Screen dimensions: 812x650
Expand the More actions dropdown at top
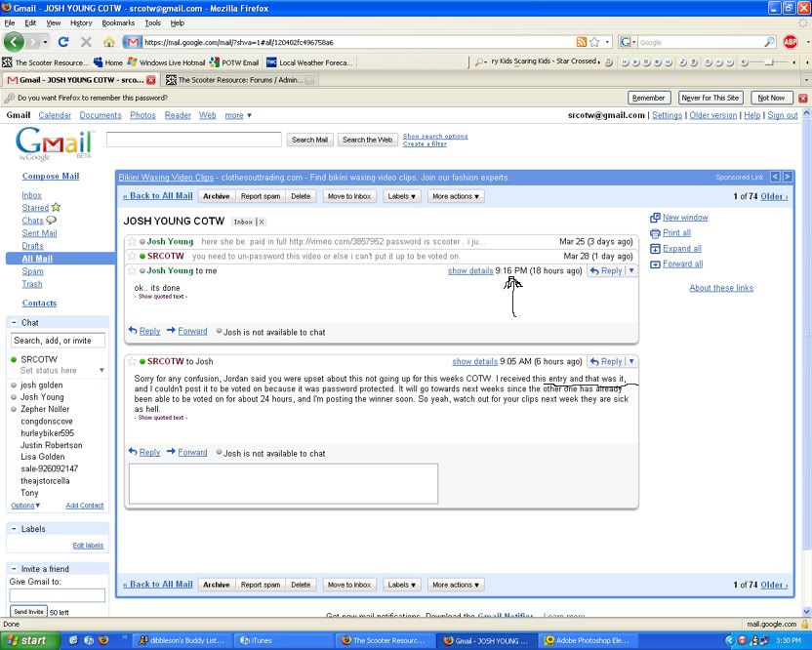point(455,196)
